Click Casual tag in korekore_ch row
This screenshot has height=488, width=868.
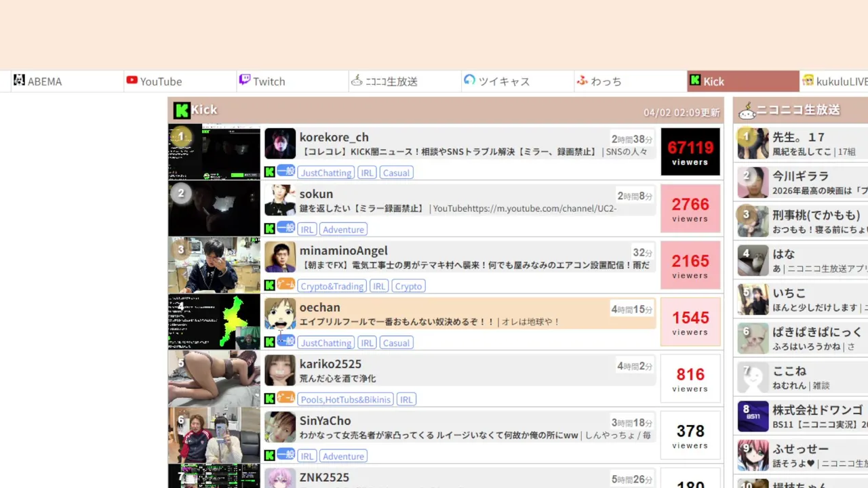tap(396, 173)
